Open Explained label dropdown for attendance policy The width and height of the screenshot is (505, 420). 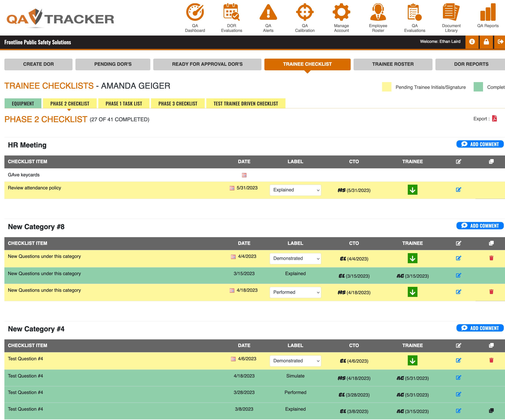[295, 190]
